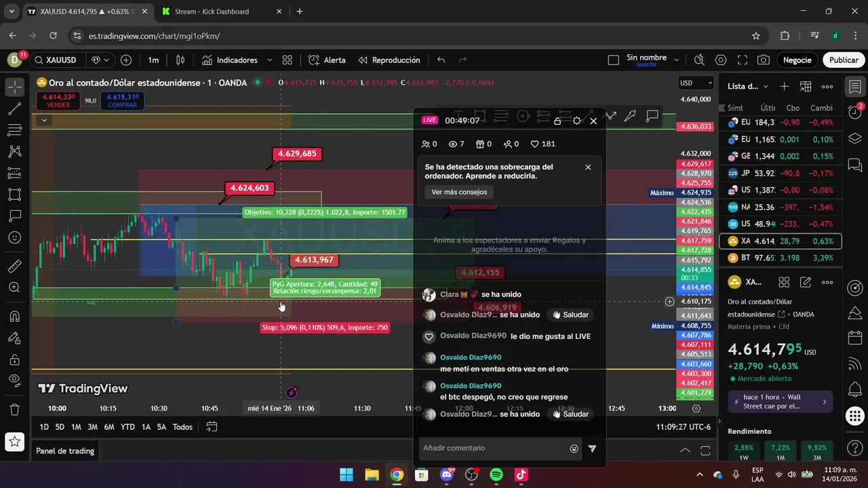Hide all drawings with eye icon
Image resolution: width=868 pixels, height=488 pixels.
14,380
